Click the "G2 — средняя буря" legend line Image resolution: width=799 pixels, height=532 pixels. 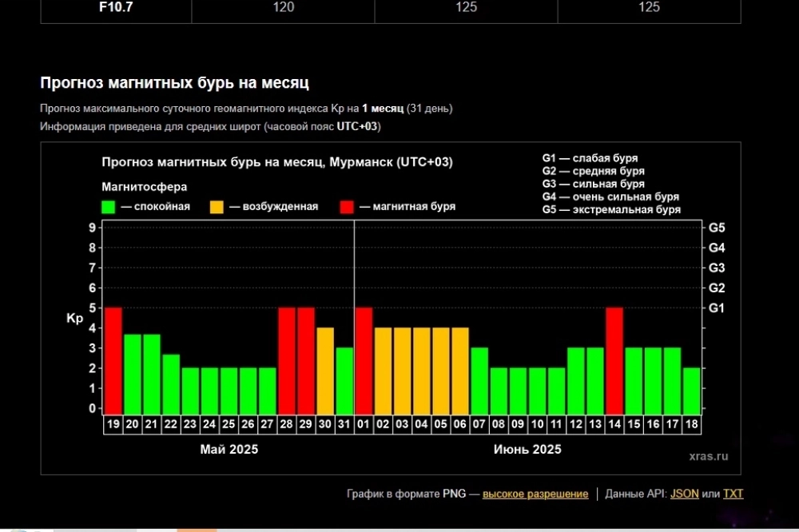(593, 171)
